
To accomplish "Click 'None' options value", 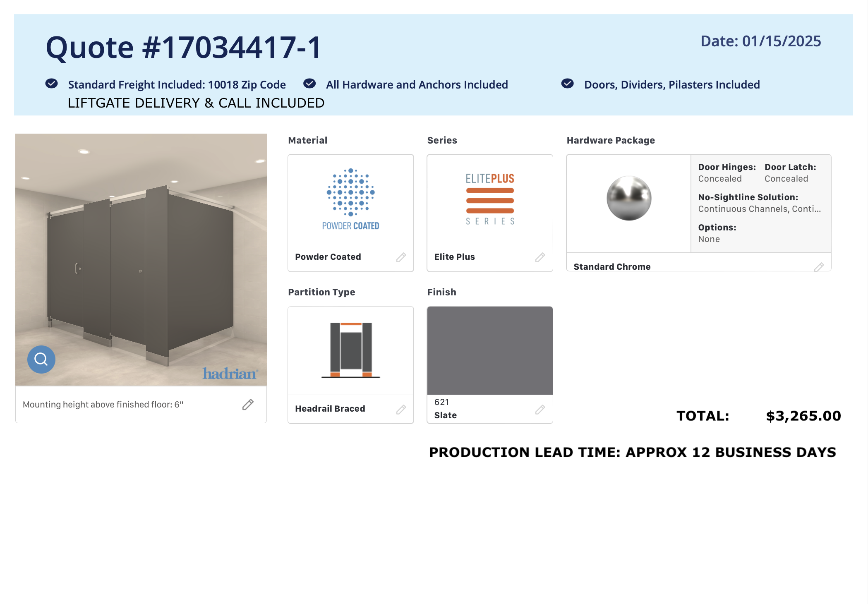I will (709, 239).
